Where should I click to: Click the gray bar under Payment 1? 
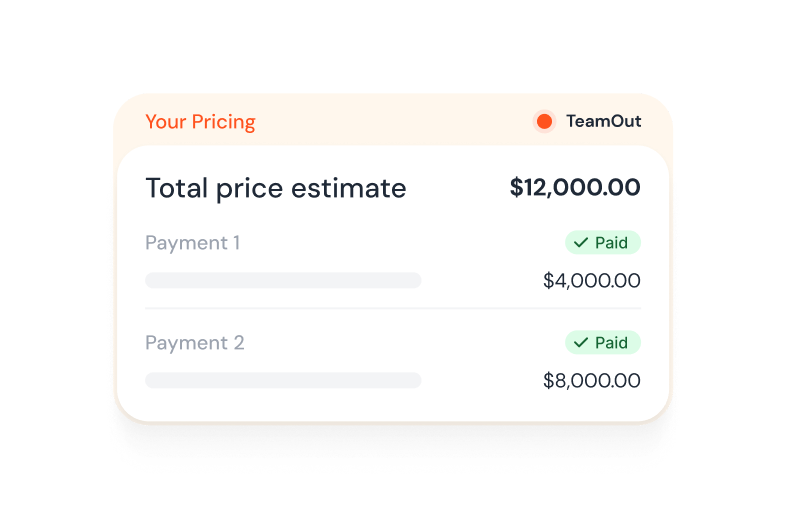pyautogui.click(x=283, y=280)
